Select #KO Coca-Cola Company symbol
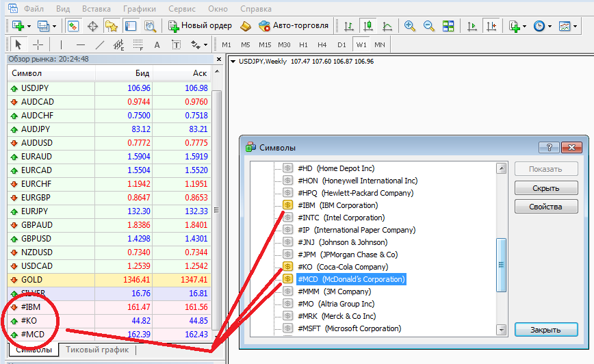The height and width of the screenshot is (364, 594). click(x=343, y=267)
